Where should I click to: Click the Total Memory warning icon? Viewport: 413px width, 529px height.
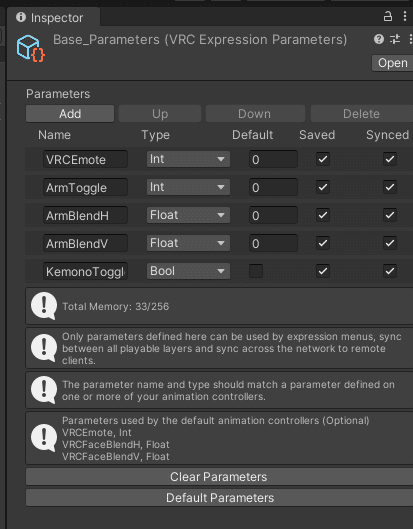(44, 306)
